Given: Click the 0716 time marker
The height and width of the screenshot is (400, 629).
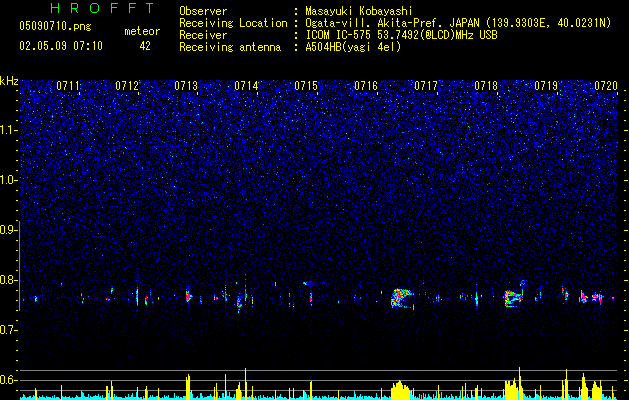Looking at the screenshot, I should click(x=366, y=86).
